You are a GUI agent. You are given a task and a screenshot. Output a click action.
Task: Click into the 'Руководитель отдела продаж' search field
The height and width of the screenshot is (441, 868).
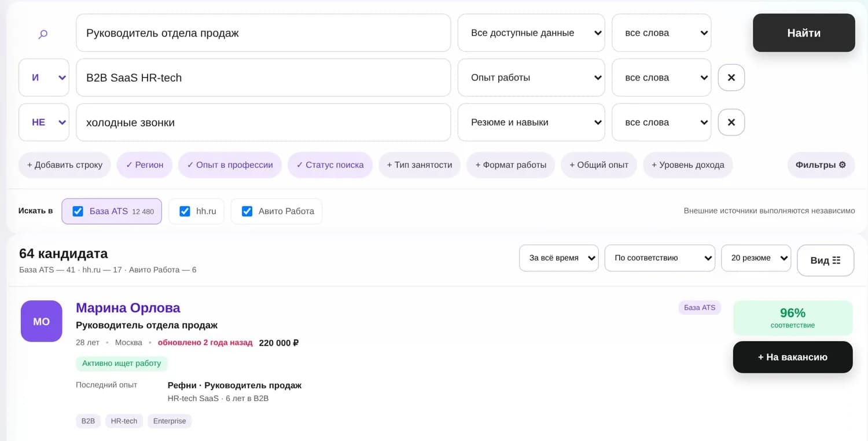click(263, 33)
